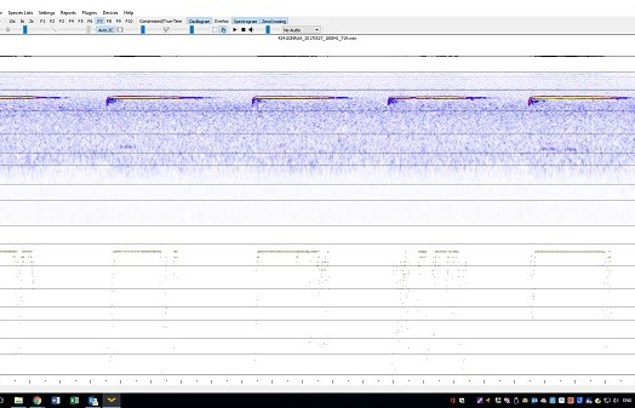Toggle the Spectrogram view
The width and height of the screenshot is (635, 408).
(x=245, y=21)
